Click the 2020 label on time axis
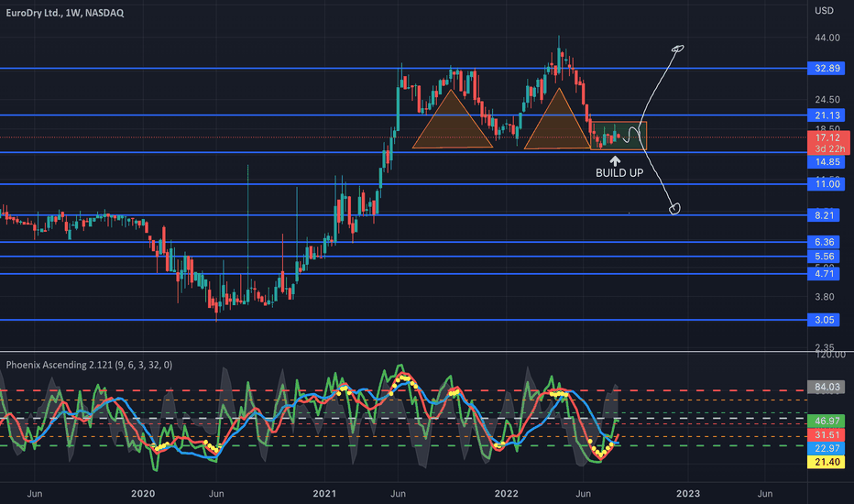Viewport: 854px width, 504px height. 143,494
